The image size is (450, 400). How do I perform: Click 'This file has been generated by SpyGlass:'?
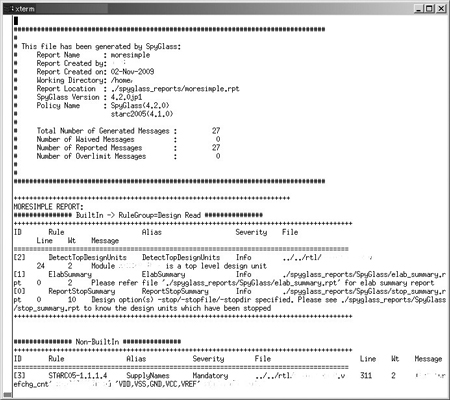coord(101,47)
